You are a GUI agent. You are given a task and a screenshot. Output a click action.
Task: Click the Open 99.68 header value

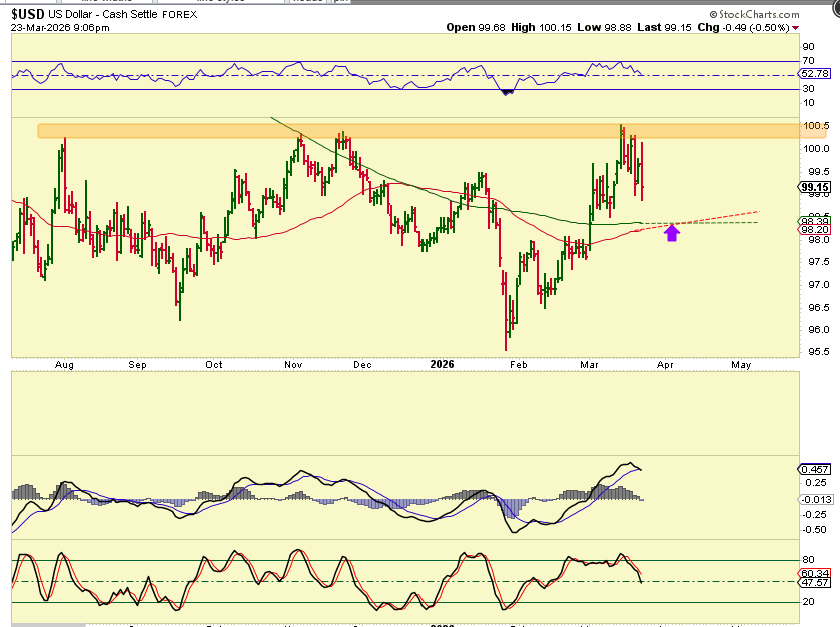pyautogui.click(x=473, y=28)
